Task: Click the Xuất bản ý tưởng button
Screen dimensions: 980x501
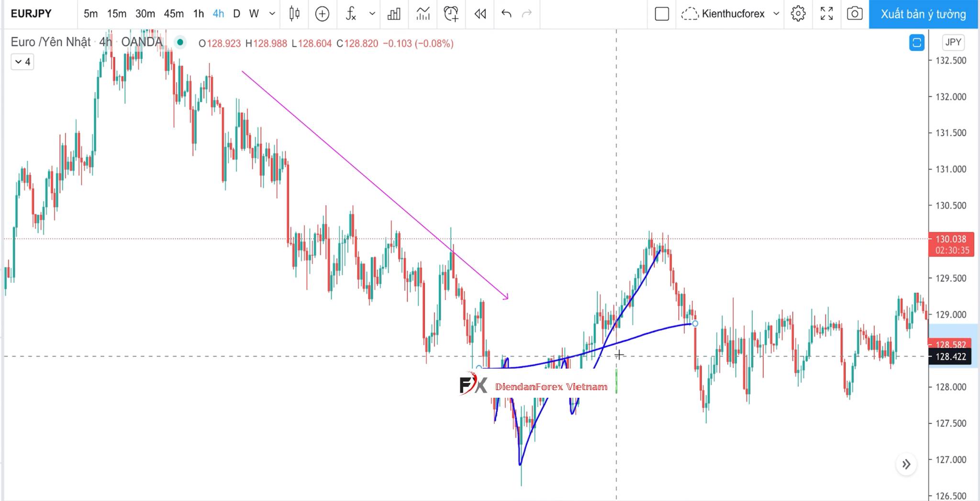Action: [x=924, y=14]
